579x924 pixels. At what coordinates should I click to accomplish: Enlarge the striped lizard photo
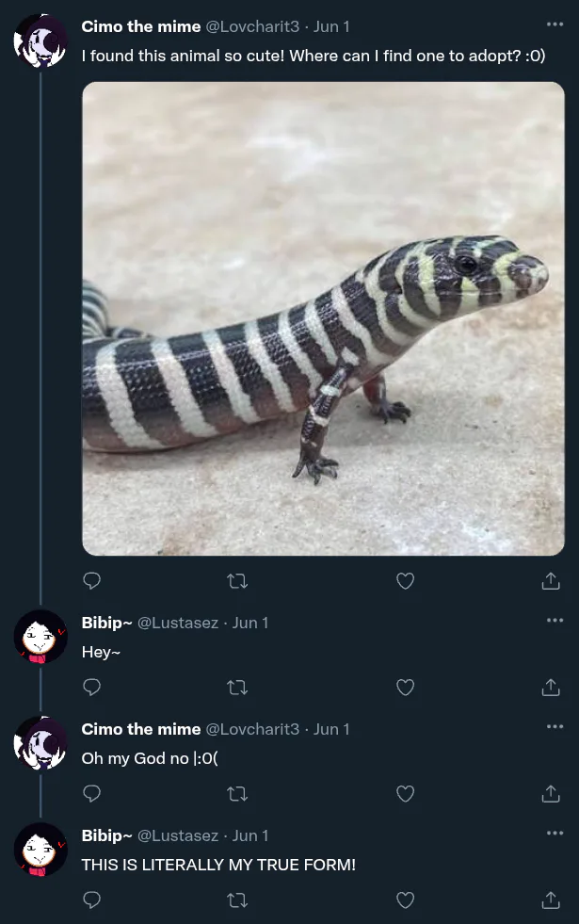323,318
